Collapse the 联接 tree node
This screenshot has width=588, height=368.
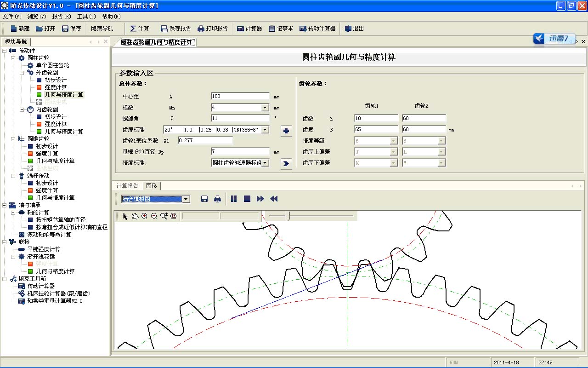pos(5,242)
